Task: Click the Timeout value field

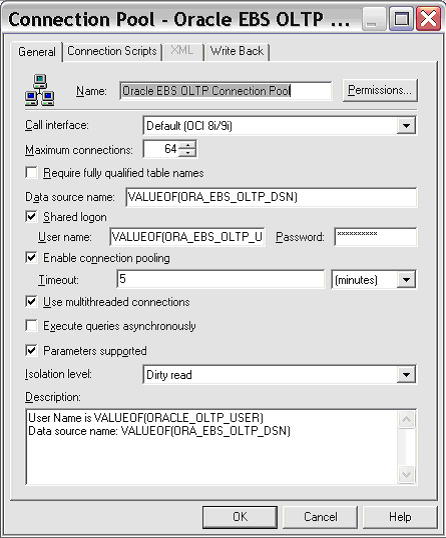Action: pos(221,279)
